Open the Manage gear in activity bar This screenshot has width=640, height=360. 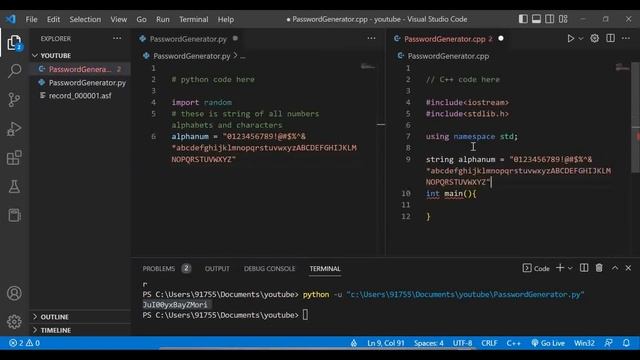point(14,322)
